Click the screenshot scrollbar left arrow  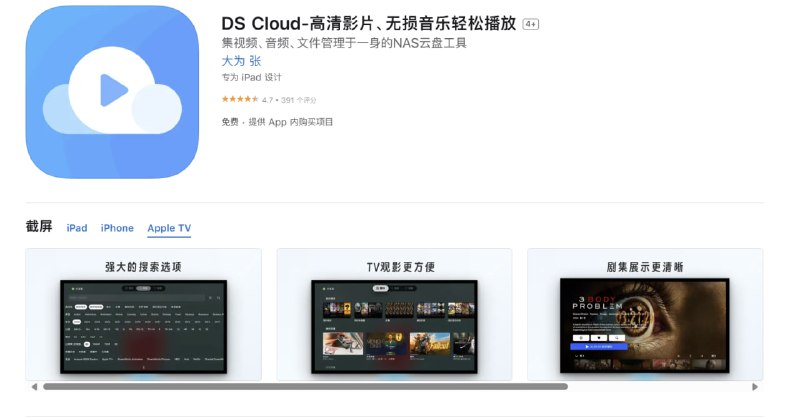34,387
